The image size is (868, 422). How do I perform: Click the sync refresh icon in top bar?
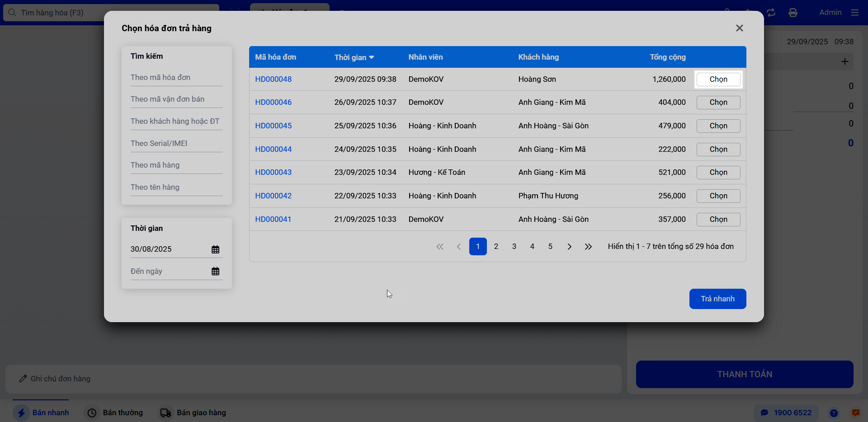pos(771,13)
